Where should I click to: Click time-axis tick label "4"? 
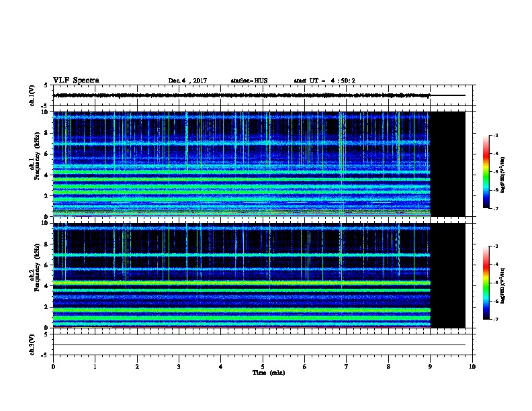pos(221,367)
